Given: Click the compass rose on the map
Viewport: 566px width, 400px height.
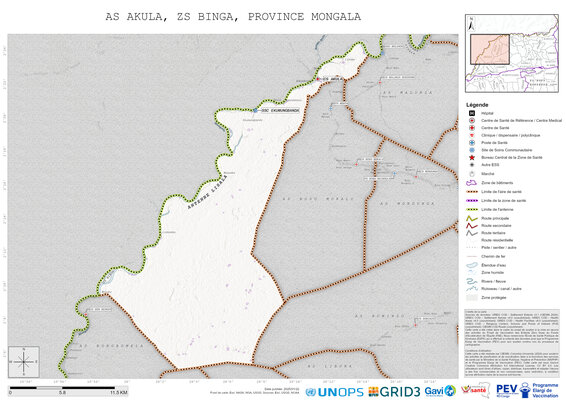Looking at the screenshot, I should coord(24,362).
